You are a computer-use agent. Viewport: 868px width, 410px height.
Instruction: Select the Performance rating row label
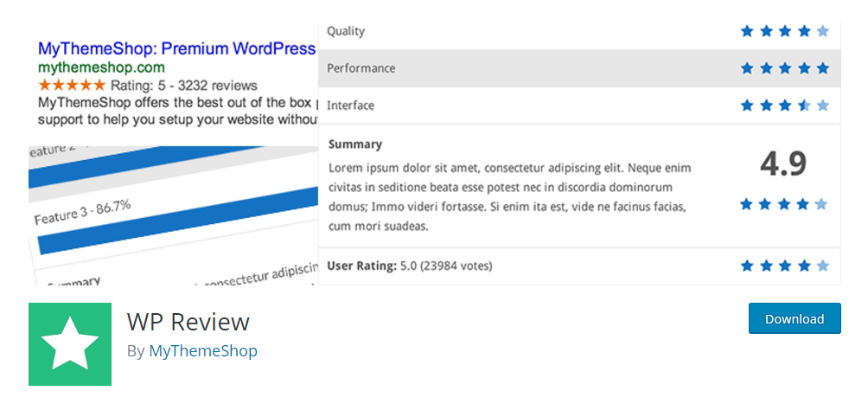tap(361, 68)
